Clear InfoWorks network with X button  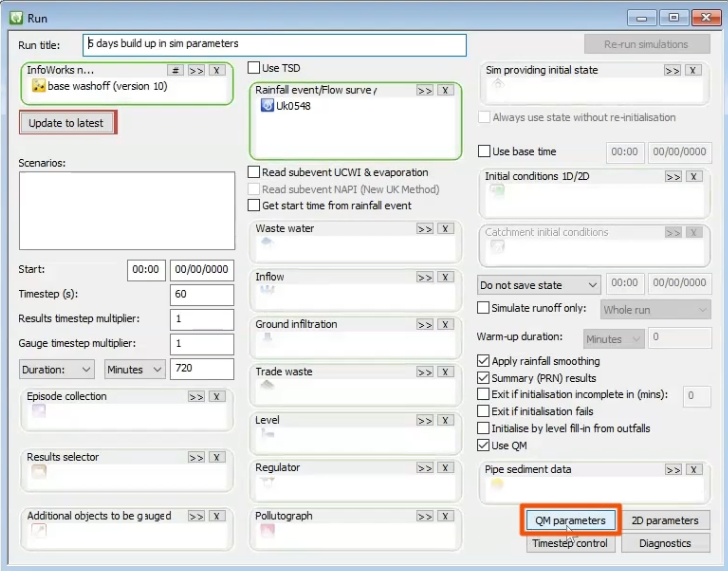click(x=216, y=71)
